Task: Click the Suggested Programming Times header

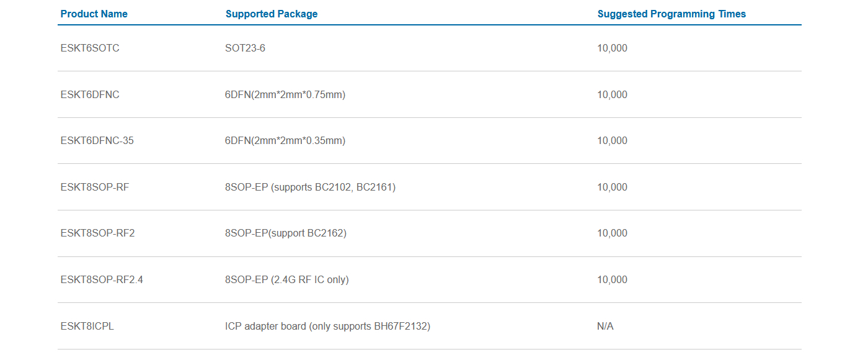Action: 671,14
